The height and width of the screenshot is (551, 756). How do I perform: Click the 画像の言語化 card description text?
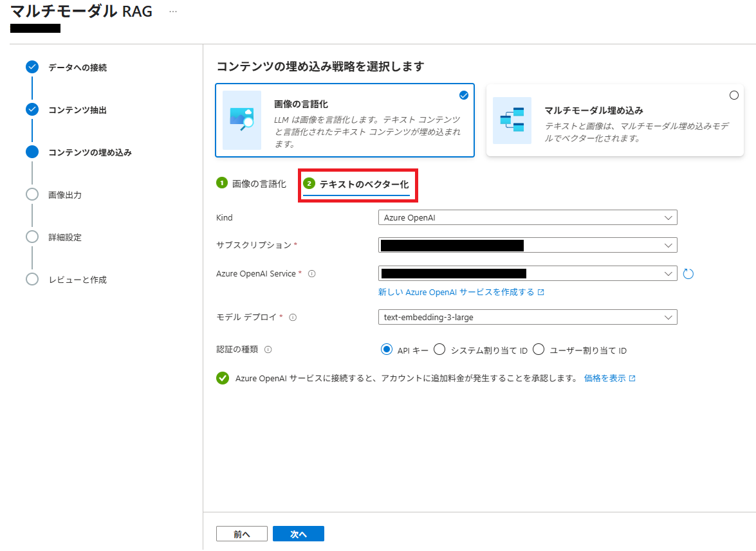[x=368, y=132]
